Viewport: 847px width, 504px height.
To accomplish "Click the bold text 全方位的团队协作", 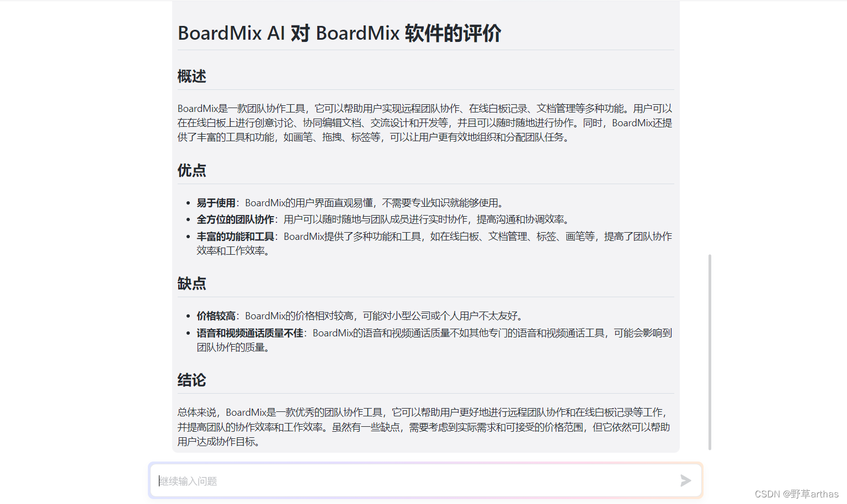I will pos(235,219).
